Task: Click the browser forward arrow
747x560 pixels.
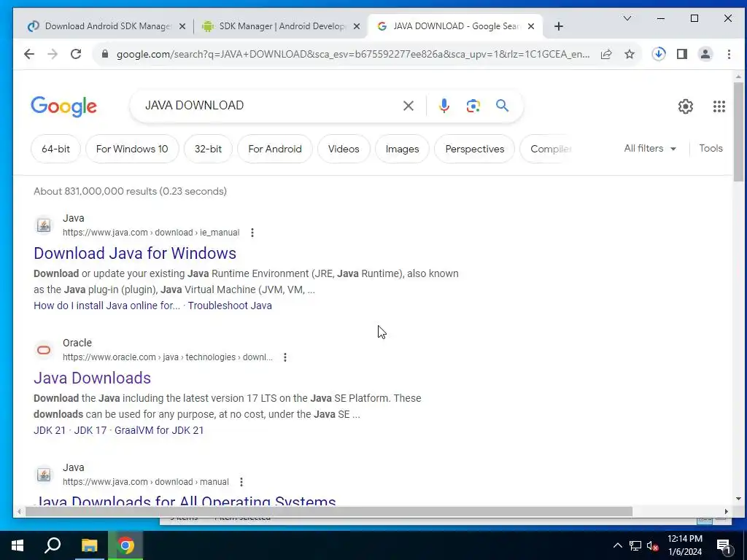Action: [x=53, y=54]
